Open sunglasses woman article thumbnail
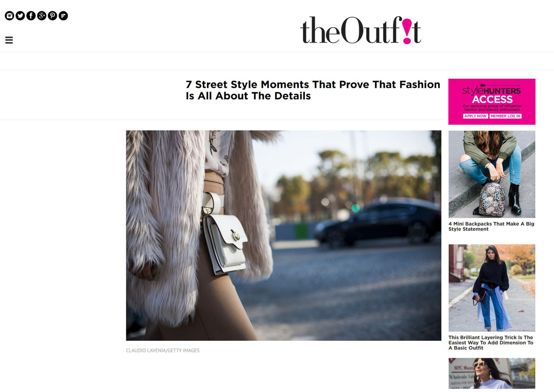The height and width of the screenshot is (392, 554). click(492, 373)
